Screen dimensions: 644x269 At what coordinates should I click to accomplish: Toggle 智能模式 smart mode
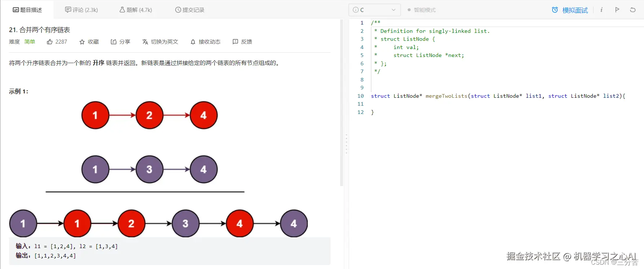click(x=421, y=10)
